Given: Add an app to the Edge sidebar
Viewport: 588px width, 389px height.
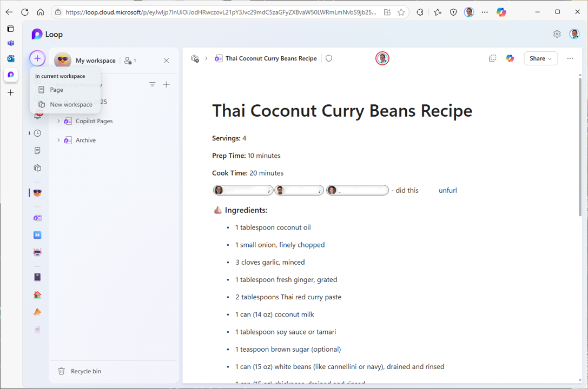Looking at the screenshot, I should (x=11, y=92).
